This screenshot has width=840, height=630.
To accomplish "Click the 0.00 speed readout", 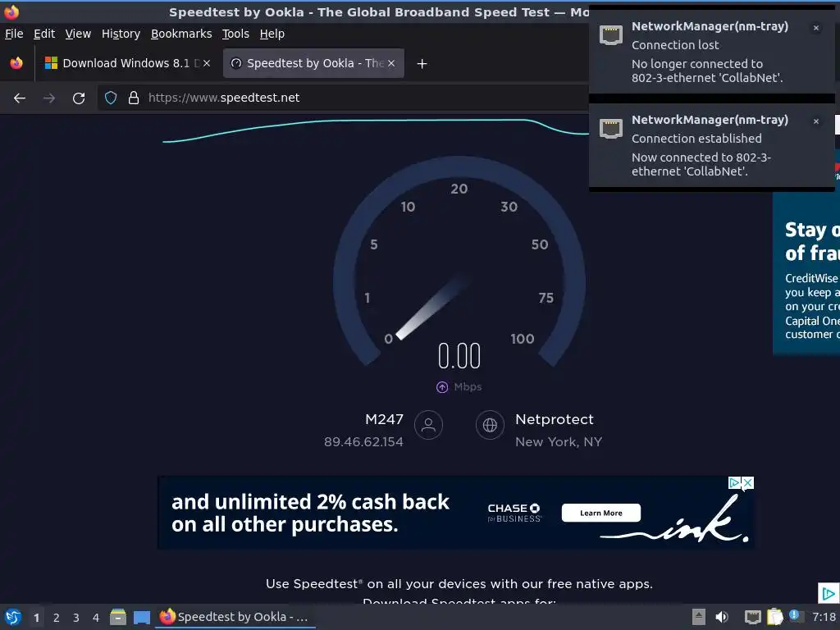I will pyautogui.click(x=459, y=356).
